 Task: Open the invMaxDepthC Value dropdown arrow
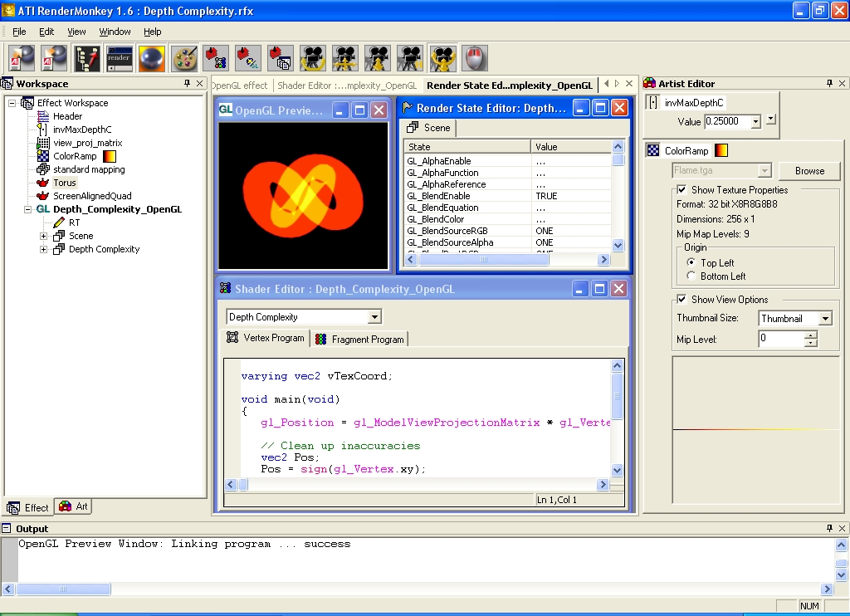(755, 121)
